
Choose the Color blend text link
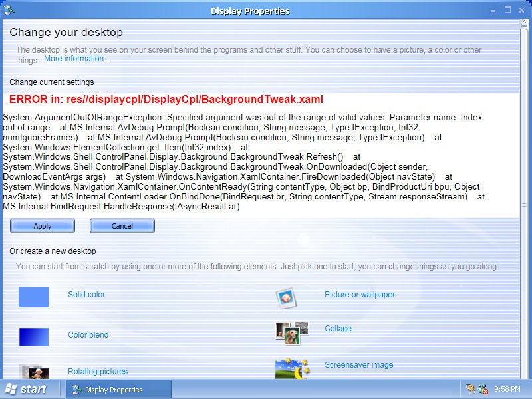[x=88, y=335]
